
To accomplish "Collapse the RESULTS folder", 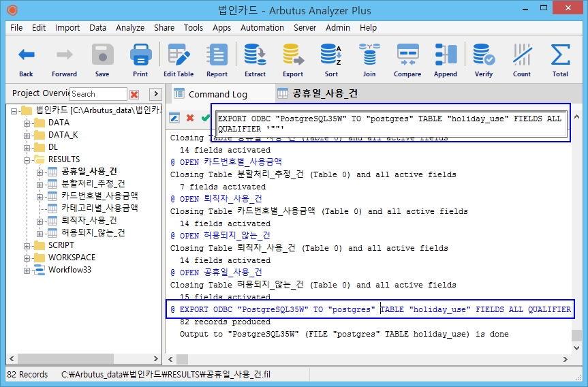I will click(27, 160).
